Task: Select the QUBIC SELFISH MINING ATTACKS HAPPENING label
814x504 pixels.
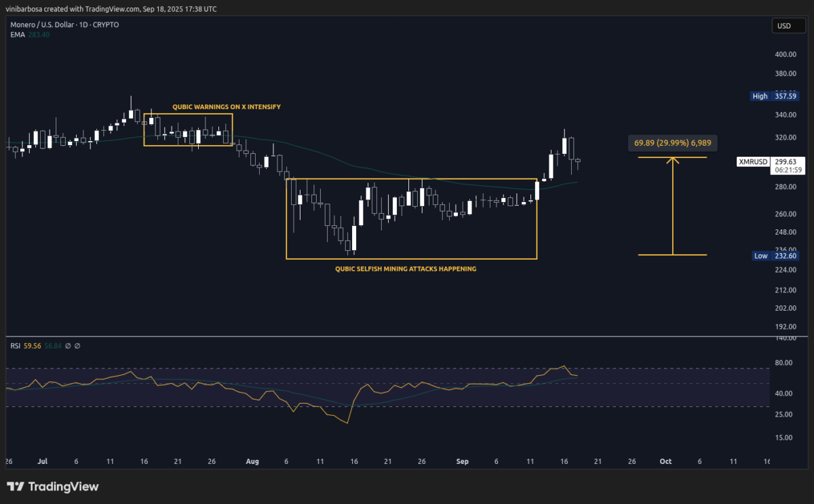Action: [x=405, y=269]
